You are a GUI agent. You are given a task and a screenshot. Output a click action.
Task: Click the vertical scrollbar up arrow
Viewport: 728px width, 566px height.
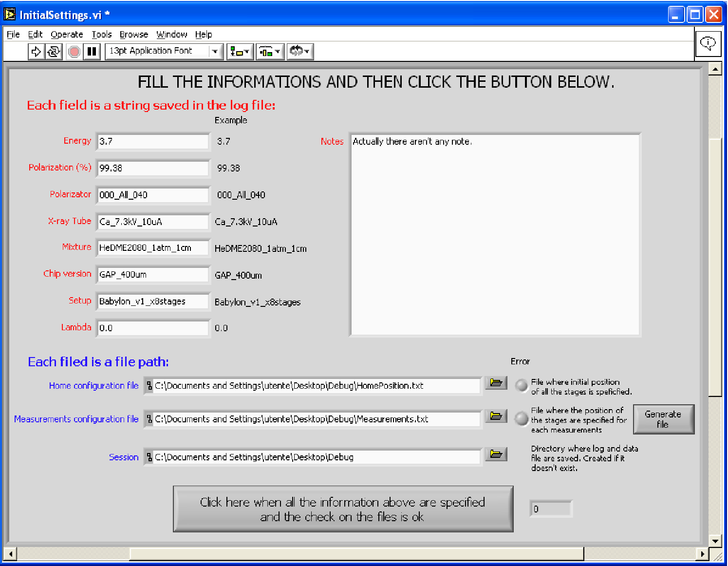[715, 69]
